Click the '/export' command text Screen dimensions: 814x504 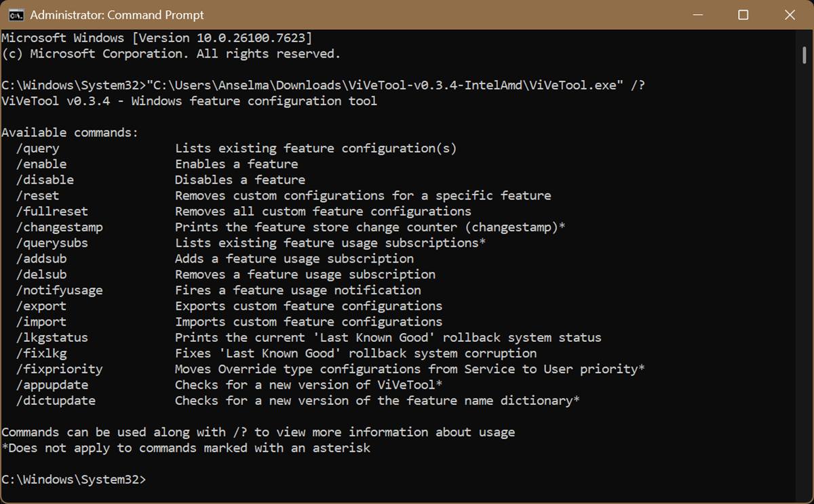(x=41, y=306)
